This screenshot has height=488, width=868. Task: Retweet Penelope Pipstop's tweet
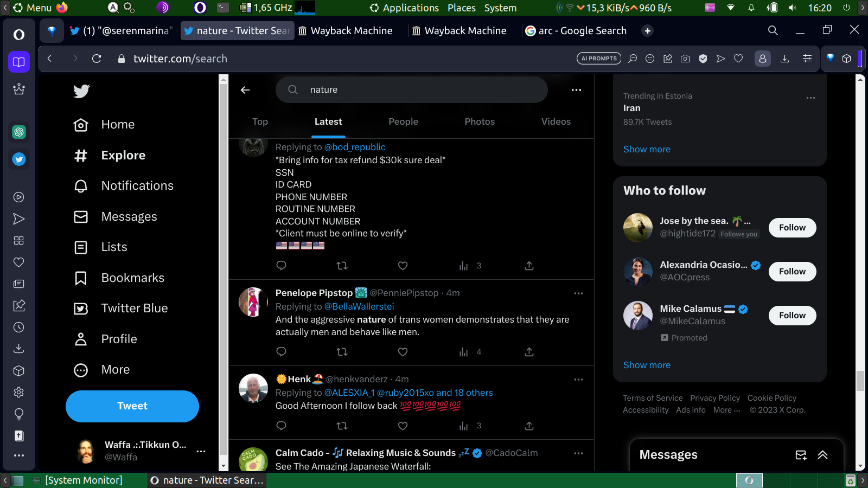pyautogui.click(x=342, y=352)
